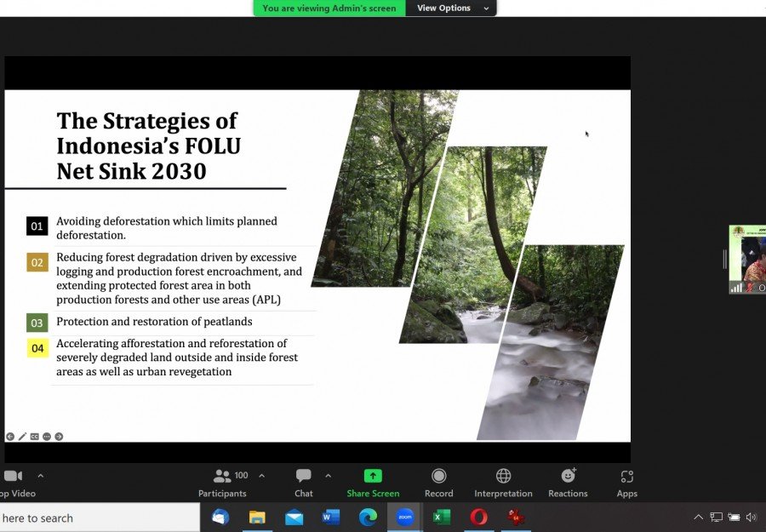Toggle the camera with Stop Video

click(12, 478)
